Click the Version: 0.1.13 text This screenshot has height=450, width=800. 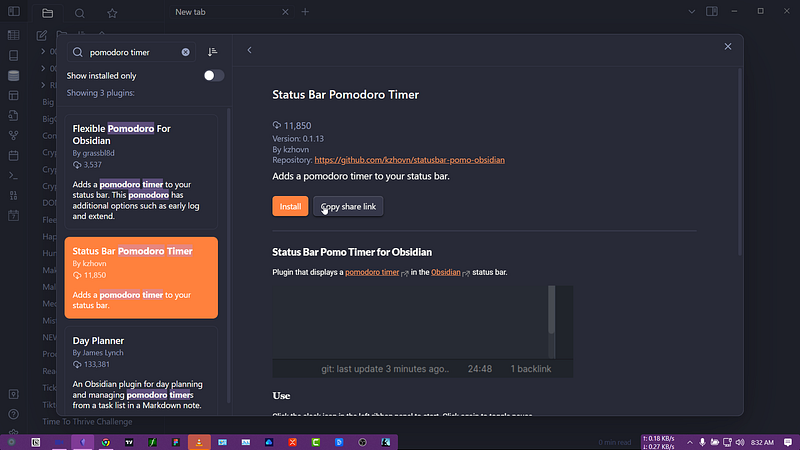pos(298,139)
